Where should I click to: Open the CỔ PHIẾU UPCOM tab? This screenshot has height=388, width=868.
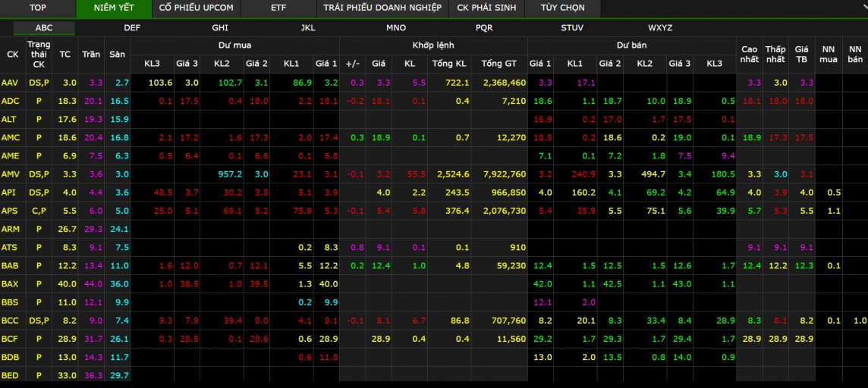[x=197, y=8]
